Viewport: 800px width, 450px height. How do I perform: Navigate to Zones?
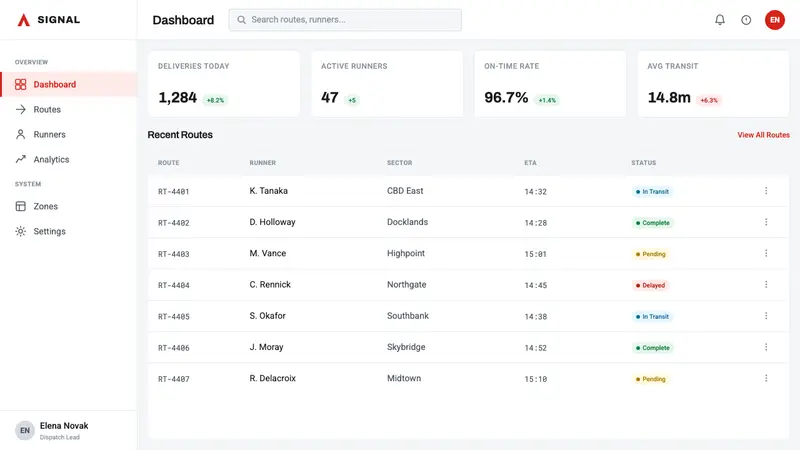pyautogui.click(x=69, y=206)
